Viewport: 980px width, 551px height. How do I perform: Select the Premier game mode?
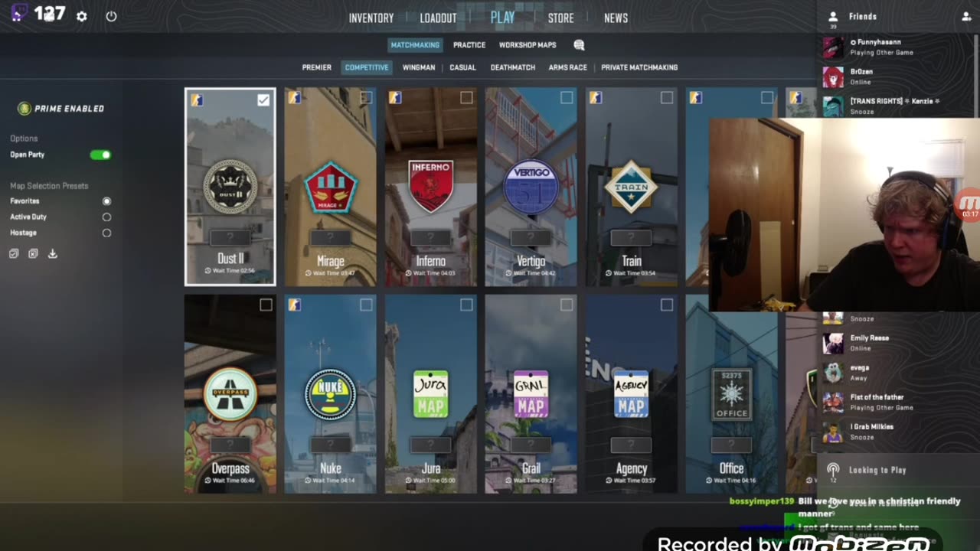click(x=317, y=67)
